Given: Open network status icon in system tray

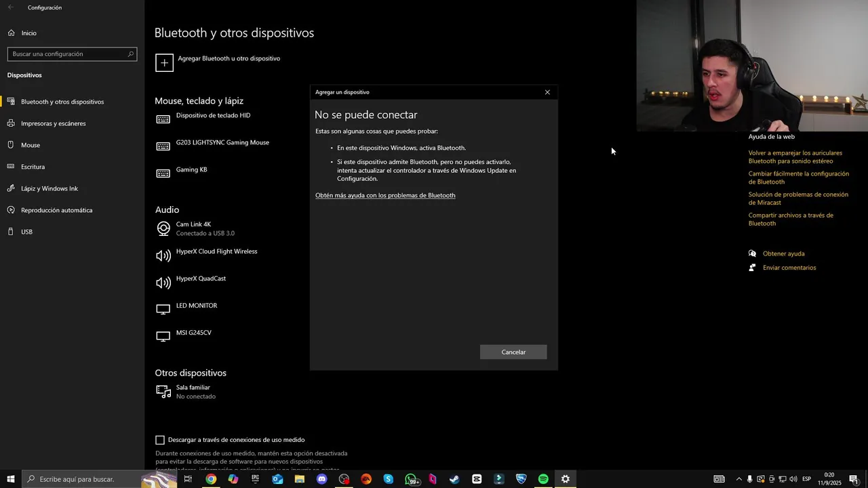Looking at the screenshot, I should pos(782,479).
